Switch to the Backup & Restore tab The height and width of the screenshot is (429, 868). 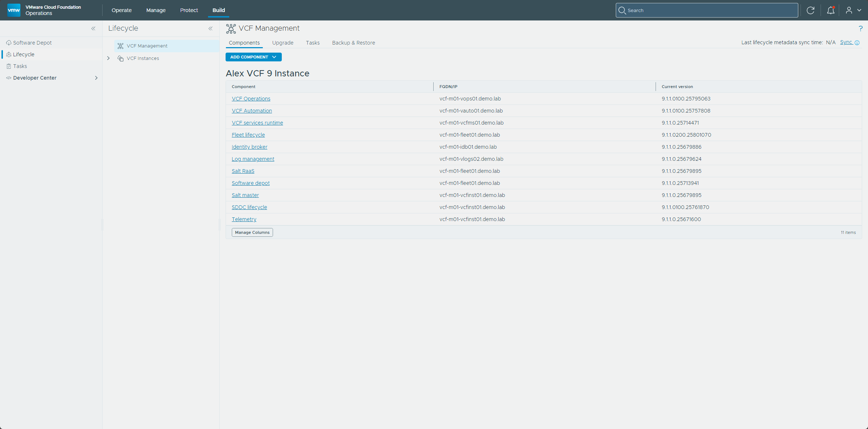[x=353, y=43]
